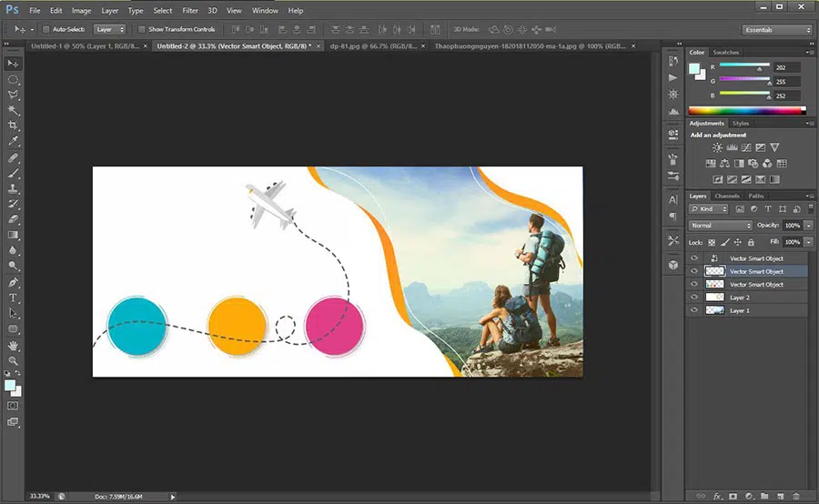Click the delete layer trash icon
This screenshot has width=819, height=504.
[x=795, y=496]
